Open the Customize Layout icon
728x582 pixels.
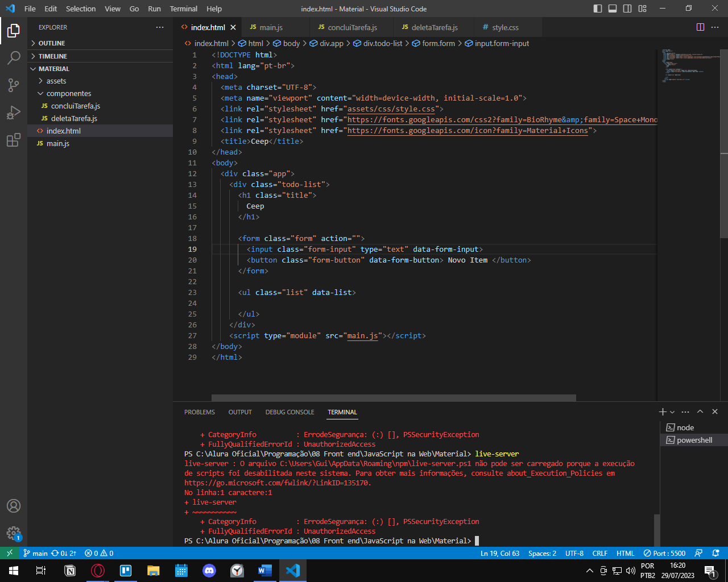[643, 9]
